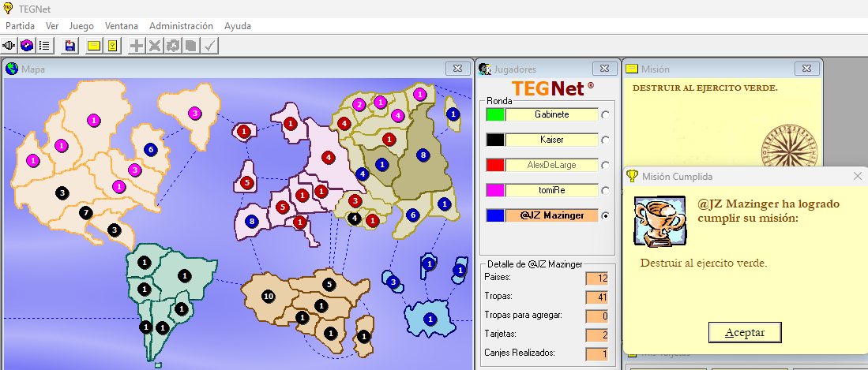This screenshot has height=370, width=868.
Task: Select the @JZ Mazinger radio button
Action: 605,215
